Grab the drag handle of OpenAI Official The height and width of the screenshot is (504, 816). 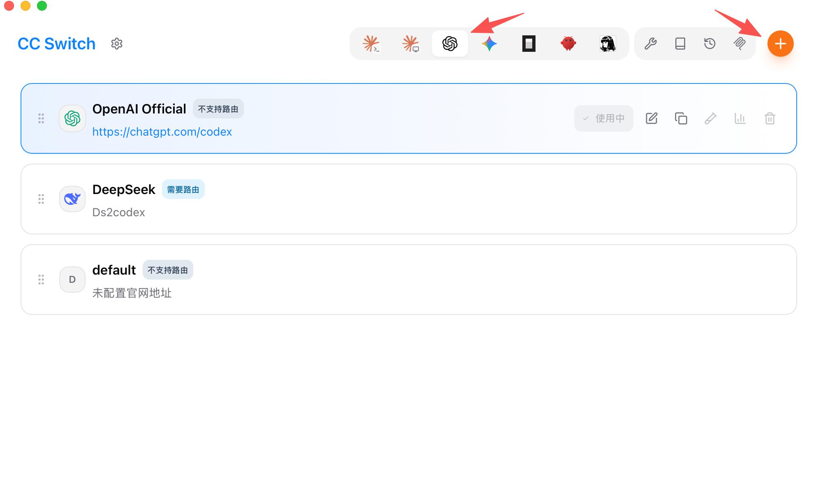41,118
